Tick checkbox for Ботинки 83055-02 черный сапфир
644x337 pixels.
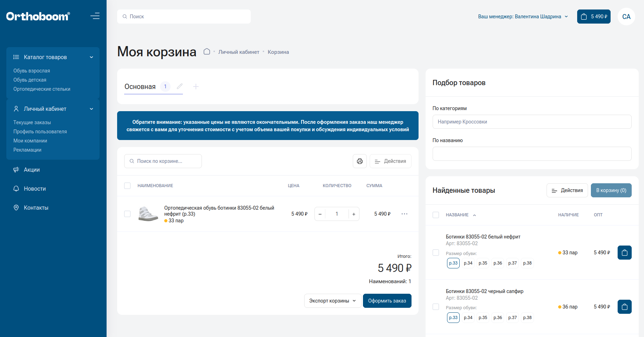(x=436, y=307)
